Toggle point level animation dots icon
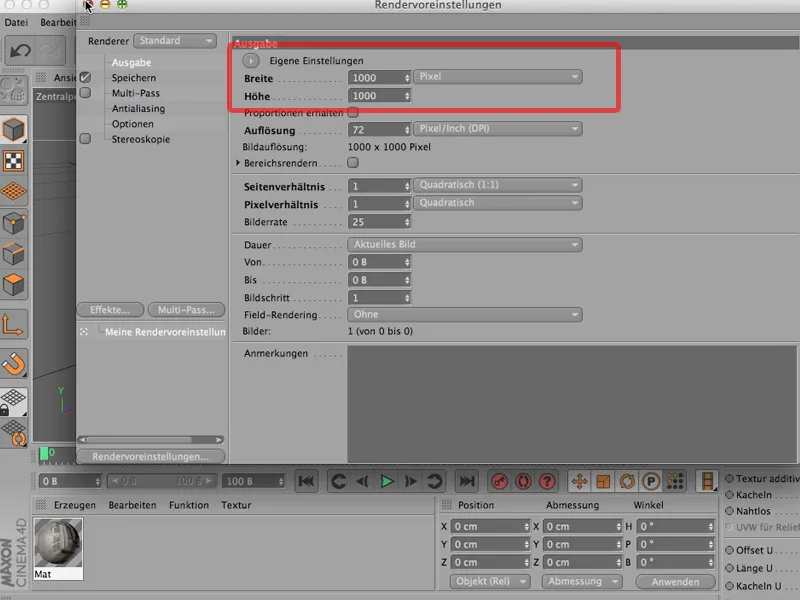This screenshot has width=800, height=600. [x=674, y=481]
